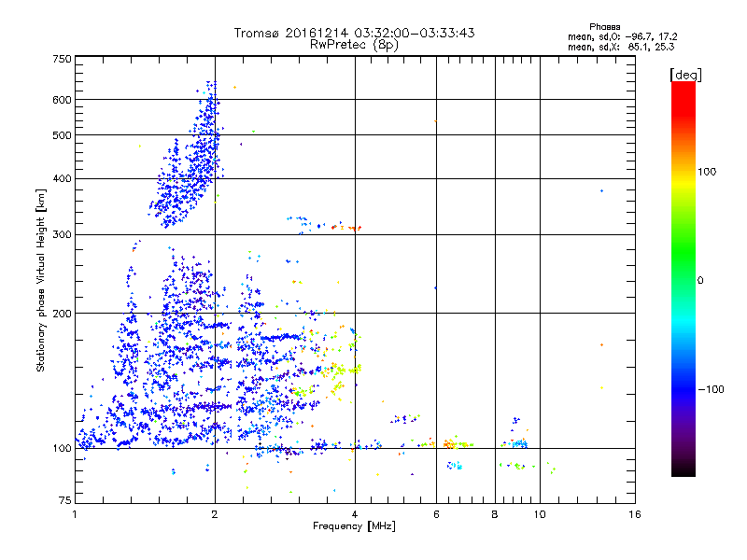Click the phase colorbar gradient
Image resolution: width=747 pixels, height=560 pixels.
click(684, 278)
